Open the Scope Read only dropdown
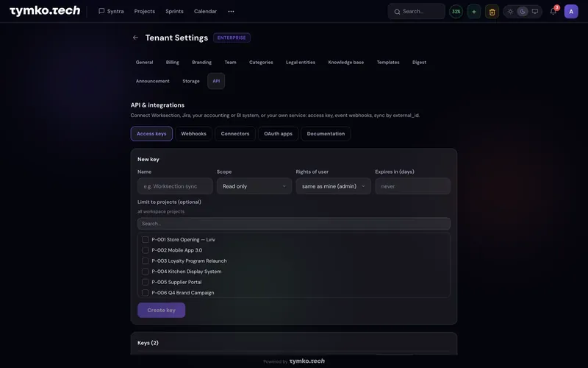Image resolution: width=588 pixels, height=368 pixels. coord(254,186)
